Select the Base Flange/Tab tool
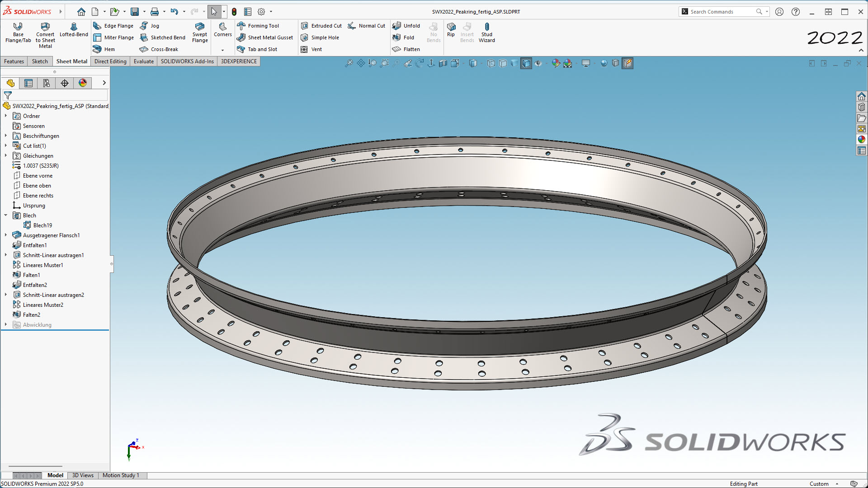Image resolution: width=868 pixels, height=488 pixels. [18, 33]
